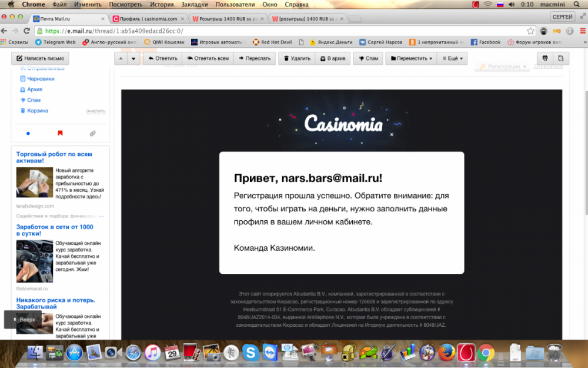Launch Skype from the Dock
This screenshot has height=368, width=588.
(252, 354)
